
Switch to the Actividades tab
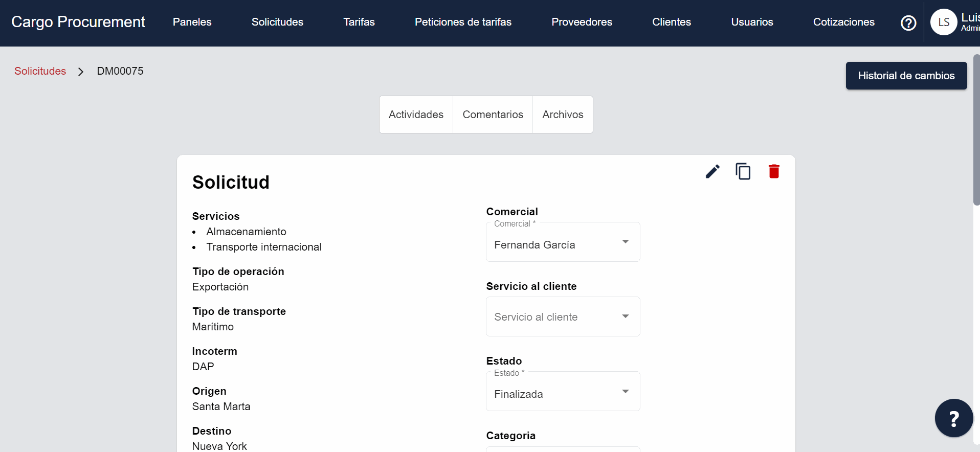point(416,115)
